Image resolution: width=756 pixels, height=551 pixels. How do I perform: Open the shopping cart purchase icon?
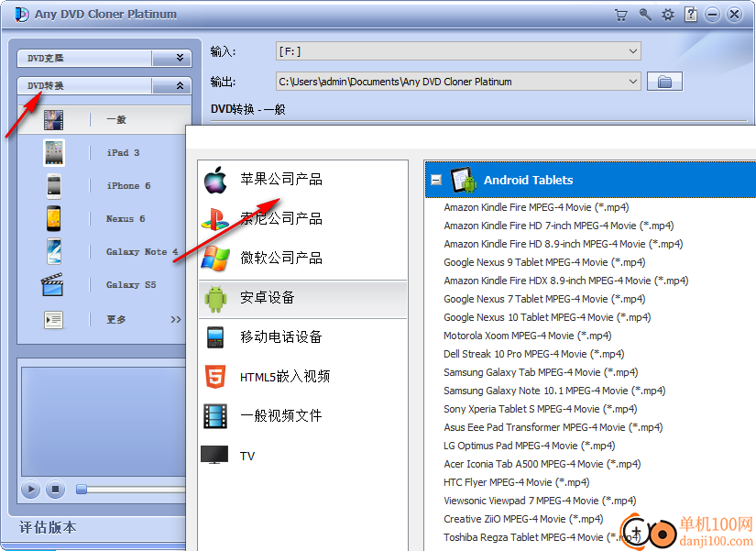[621, 15]
